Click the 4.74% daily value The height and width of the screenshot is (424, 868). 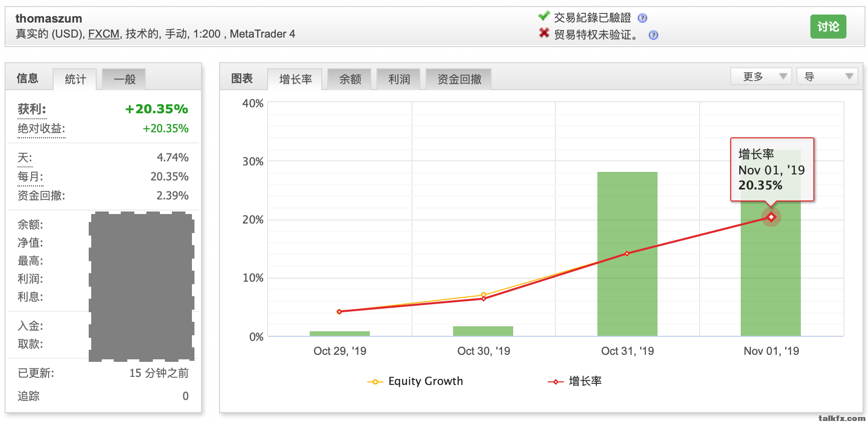pyautogui.click(x=173, y=158)
